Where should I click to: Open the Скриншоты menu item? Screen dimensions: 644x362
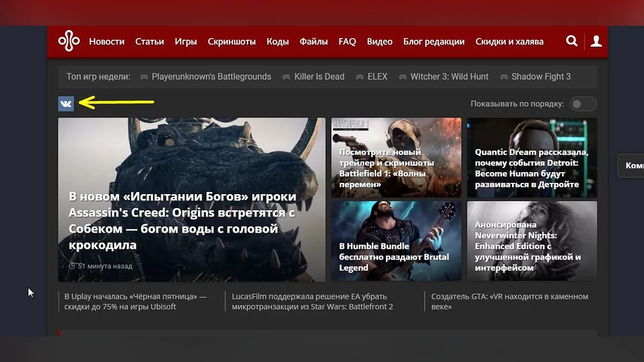(232, 41)
